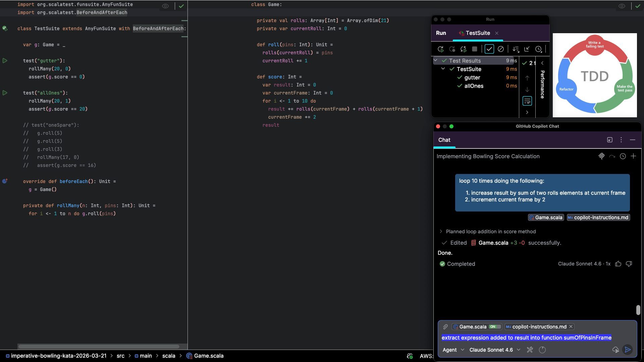Start new Copilot conversation with plus icon
Image resolution: width=644 pixels, height=362 pixels.
tap(633, 156)
